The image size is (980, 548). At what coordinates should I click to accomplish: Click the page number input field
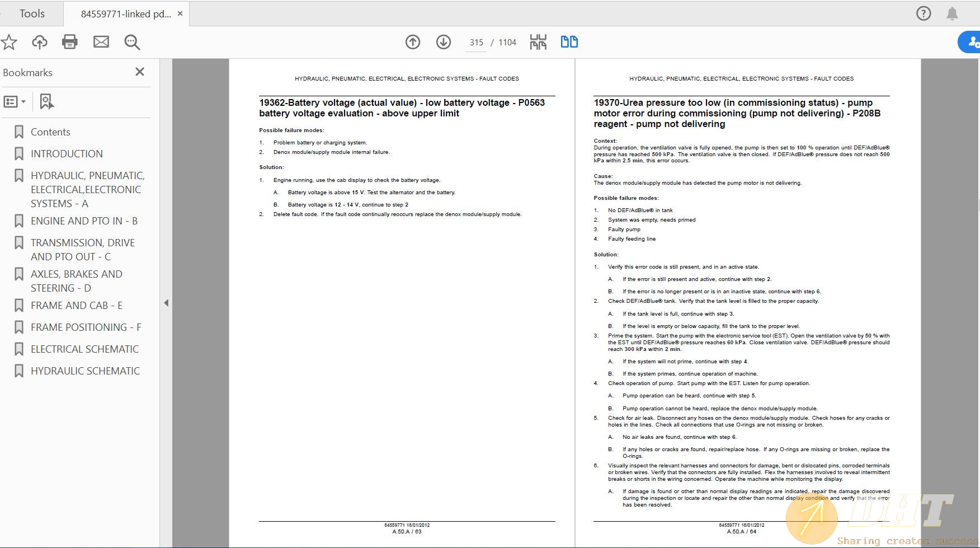pos(476,43)
